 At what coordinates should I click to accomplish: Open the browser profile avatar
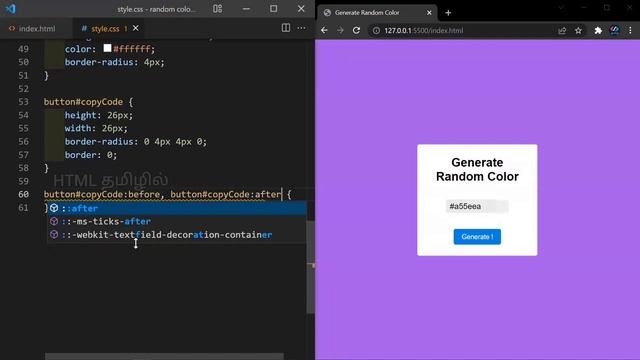[614, 30]
